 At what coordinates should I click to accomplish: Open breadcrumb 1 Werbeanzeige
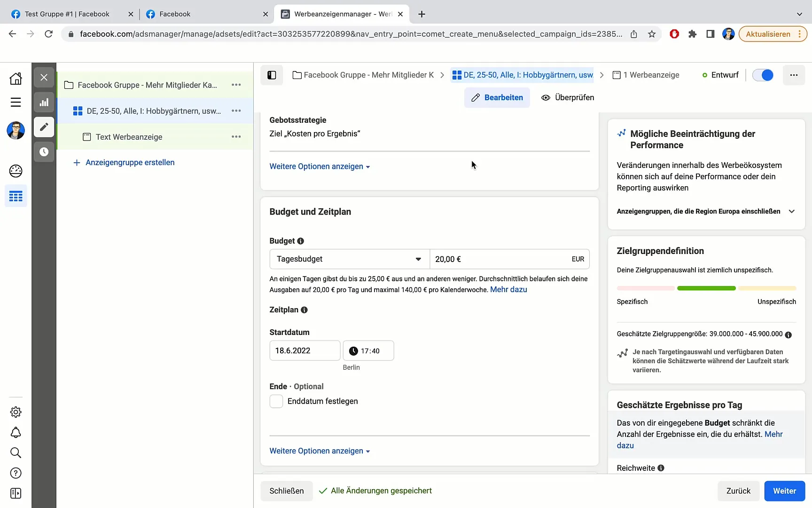pyautogui.click(x=646, y=75)
